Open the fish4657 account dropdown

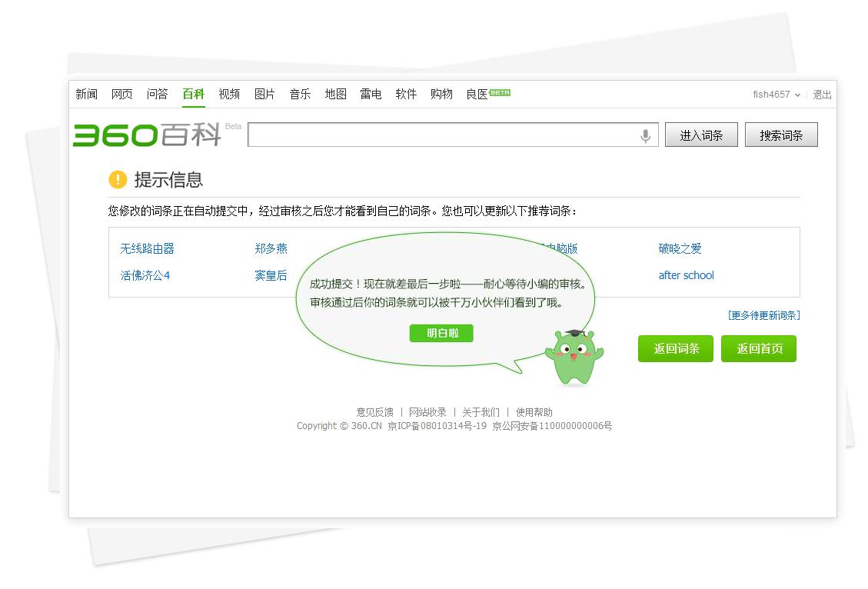click(x=776, y=95)
